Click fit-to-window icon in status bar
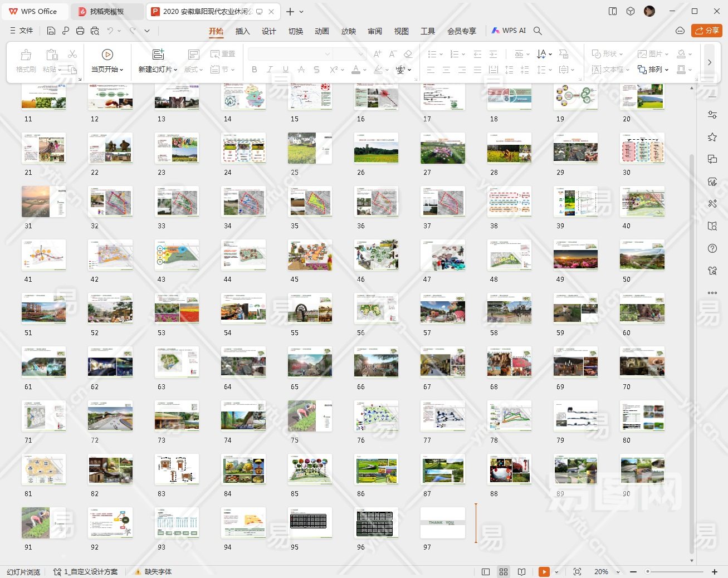The width and height of the screenshot is (728, 578). point(577,572)
